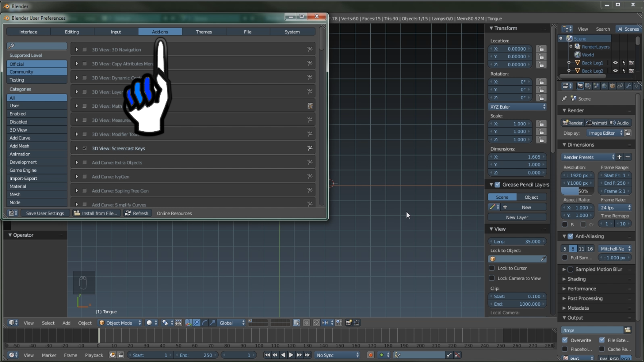The height and width of the screenshot is (362, 644).
Task: Open Render Layers properties tab icon
Action: [x=588, y=86]
